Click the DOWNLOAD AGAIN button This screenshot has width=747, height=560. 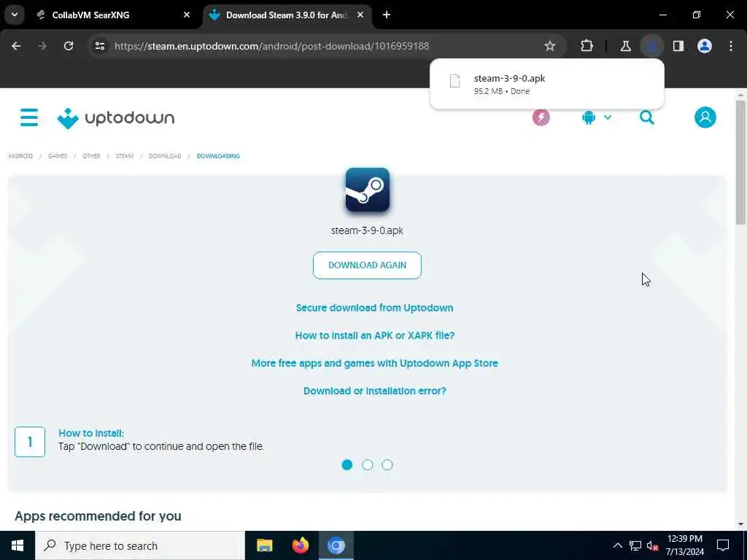368,265
